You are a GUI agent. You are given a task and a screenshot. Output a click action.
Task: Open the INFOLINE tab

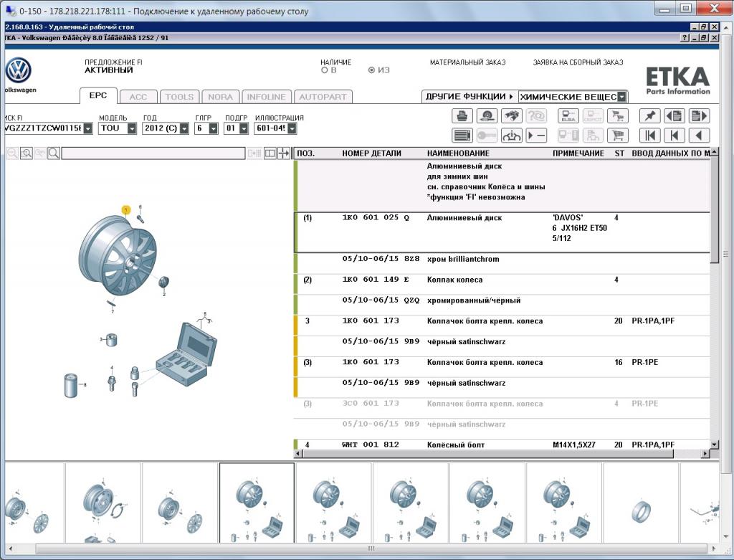[x=267, y=97]
